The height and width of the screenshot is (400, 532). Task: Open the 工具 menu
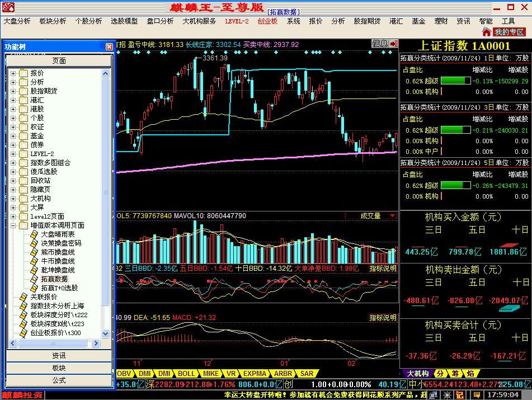pyautogui.click(x=509, y=21)
